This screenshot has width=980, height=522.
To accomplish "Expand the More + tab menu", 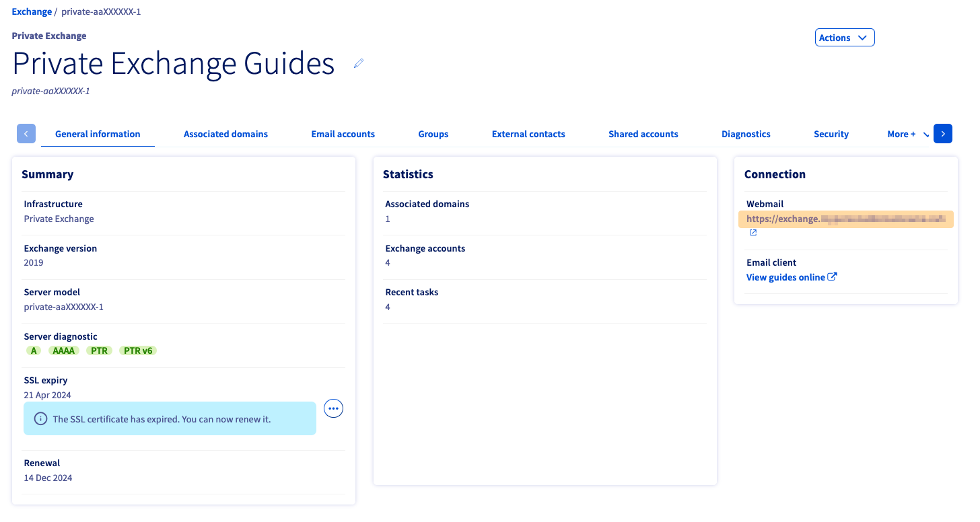I will pyautogui.click(x=907, y=134).
